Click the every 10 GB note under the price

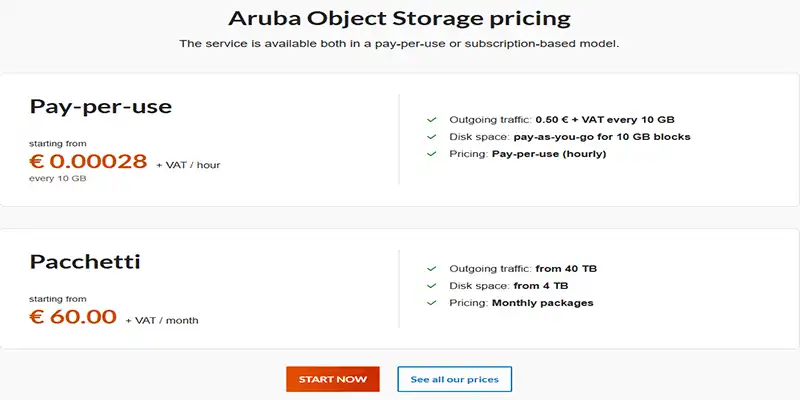(58, 179)
